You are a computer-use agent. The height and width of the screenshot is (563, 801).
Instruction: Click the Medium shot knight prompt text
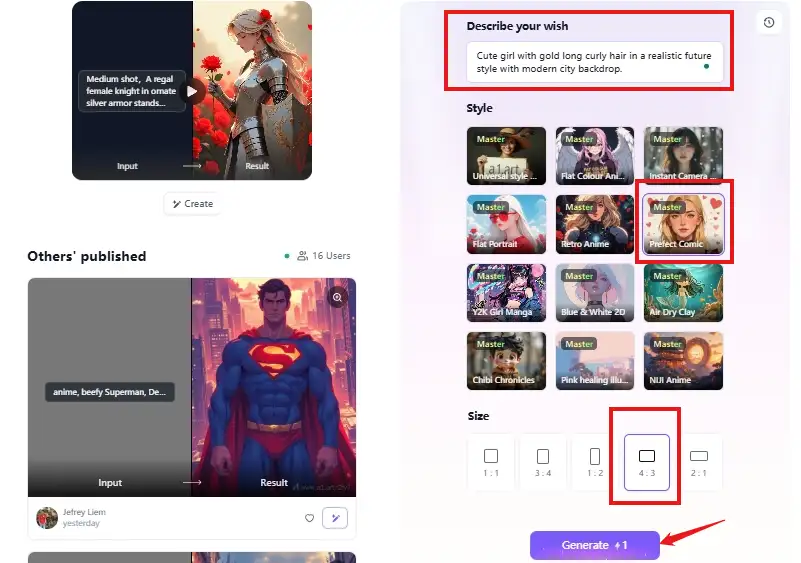click(x=131, y=91)
